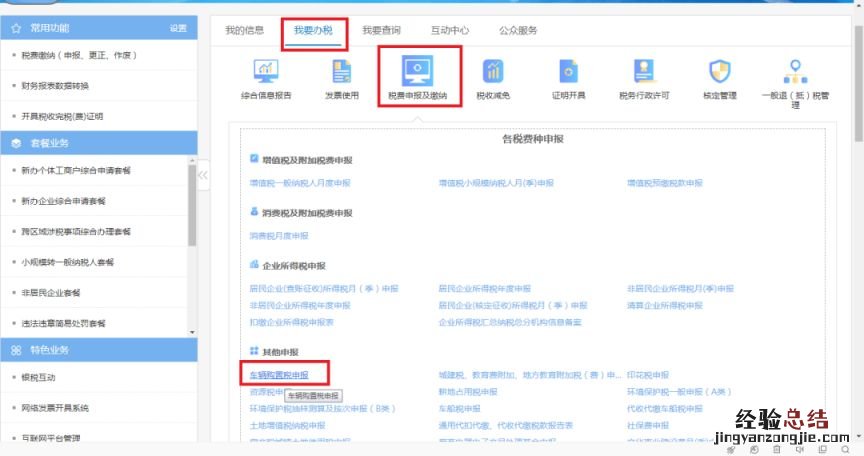The width and height of the screenshot is (864, 456).
Task: Open 银税互动 in sidebar
Action: point(38,377)
